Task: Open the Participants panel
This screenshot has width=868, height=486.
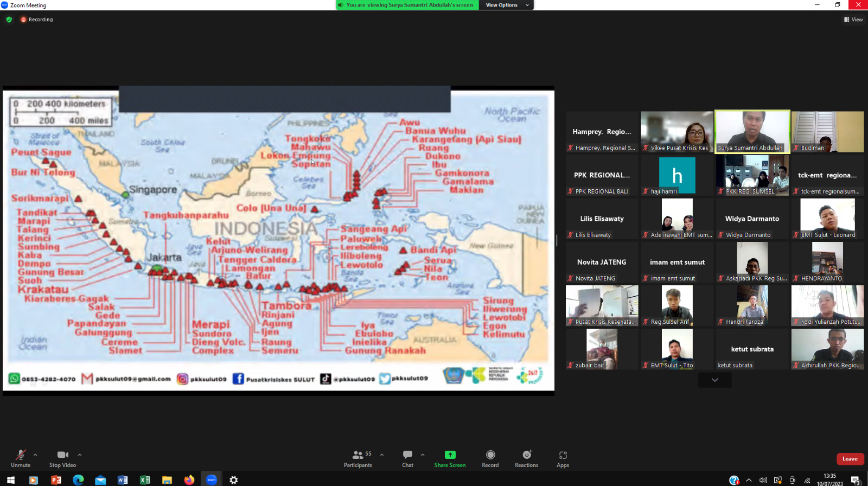Action: tap(358, 458)
